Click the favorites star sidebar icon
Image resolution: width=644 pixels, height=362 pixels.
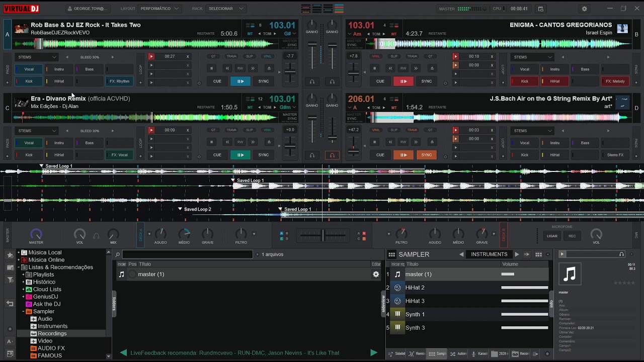(x=10, y=255)
